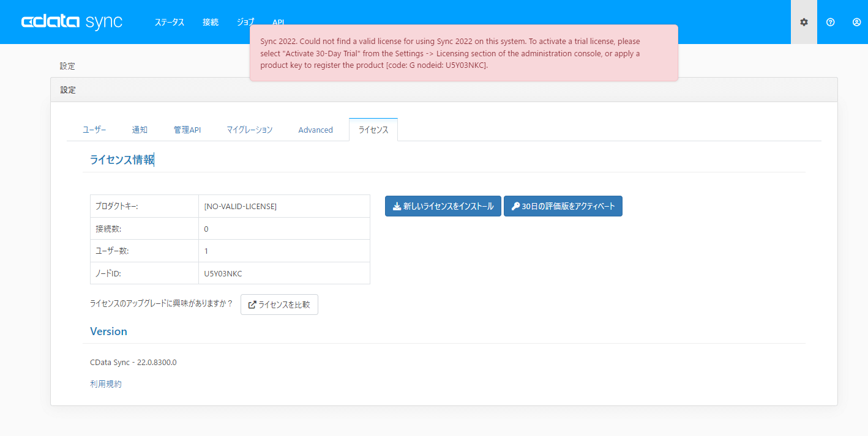This screenshot has height=436, width=868.
Task: Switch to the Advanced tab
Action: [x=316, y=130]
